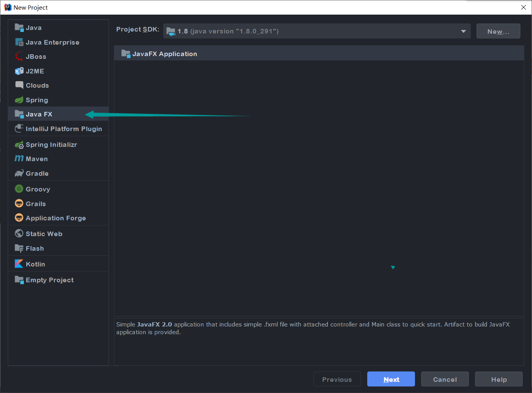Click the Application Forge icon

19,218
